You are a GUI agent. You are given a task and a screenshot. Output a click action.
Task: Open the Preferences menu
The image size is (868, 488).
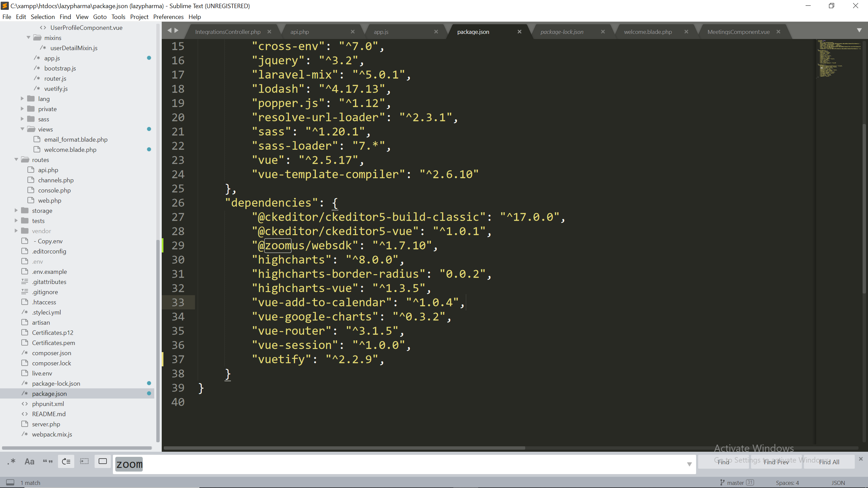click(x=168, y=17)
